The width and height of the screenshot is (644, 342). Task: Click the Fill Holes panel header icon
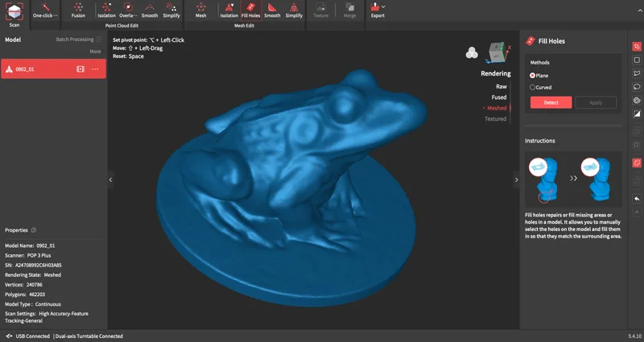tap(530, 41)
